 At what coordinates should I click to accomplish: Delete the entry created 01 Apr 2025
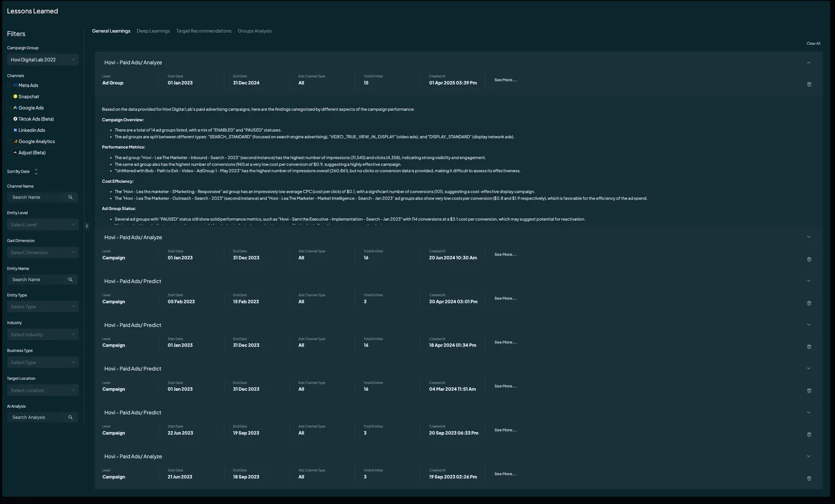coord(809,85)
